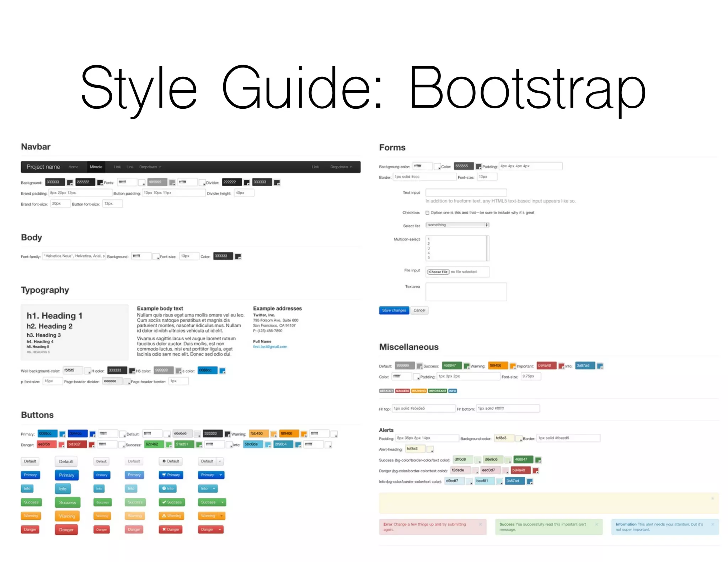Click the Buttons Primary 0088cc color field

[48, 434]
